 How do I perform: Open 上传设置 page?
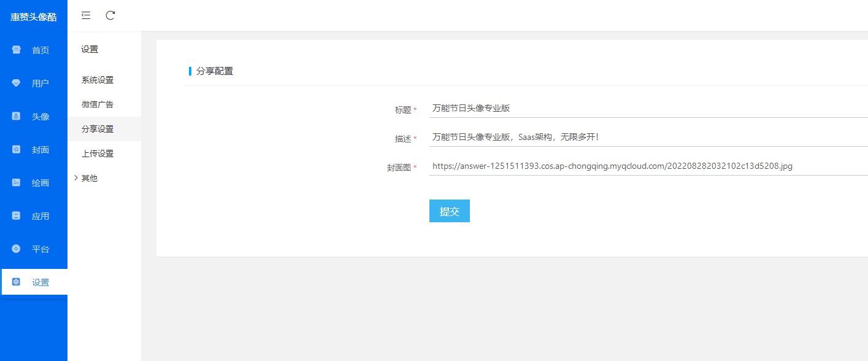point(104,153)
